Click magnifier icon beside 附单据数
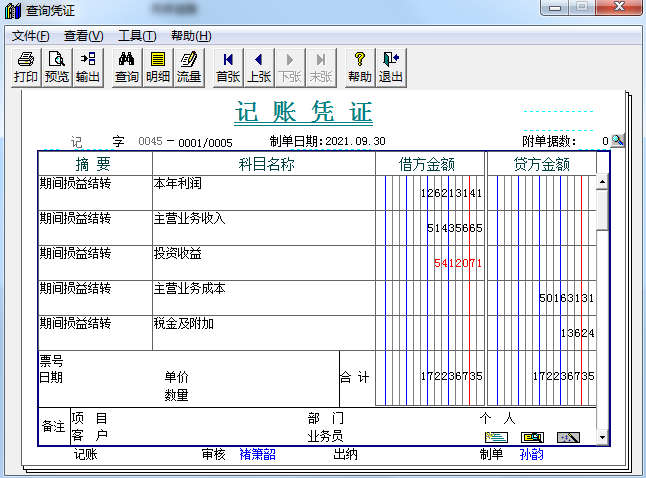Image resolution: width=646 pixels, height=478 pixels. (618, 141)
